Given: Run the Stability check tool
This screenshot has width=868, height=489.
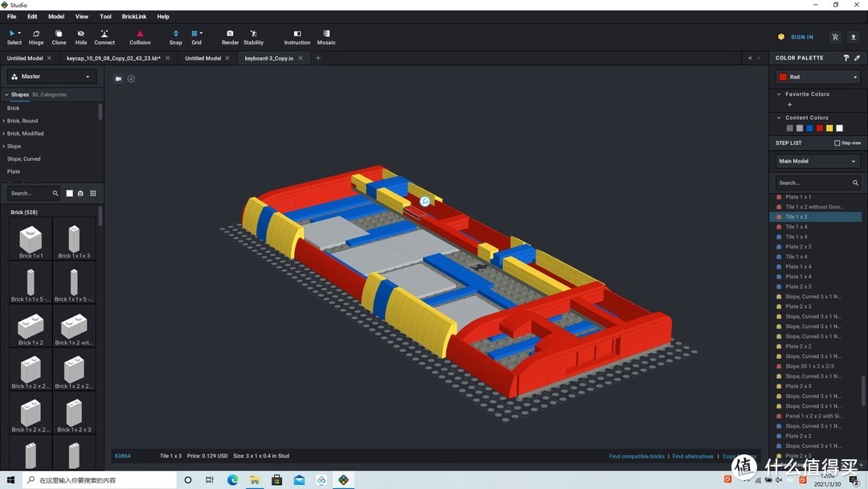Looking at the screenshot, I should [x=253, y=37].
